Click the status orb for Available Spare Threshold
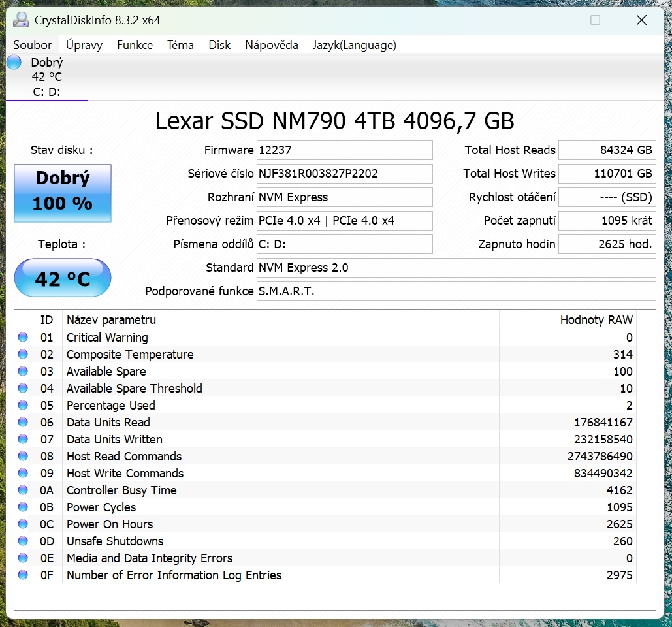 (23, 388)
